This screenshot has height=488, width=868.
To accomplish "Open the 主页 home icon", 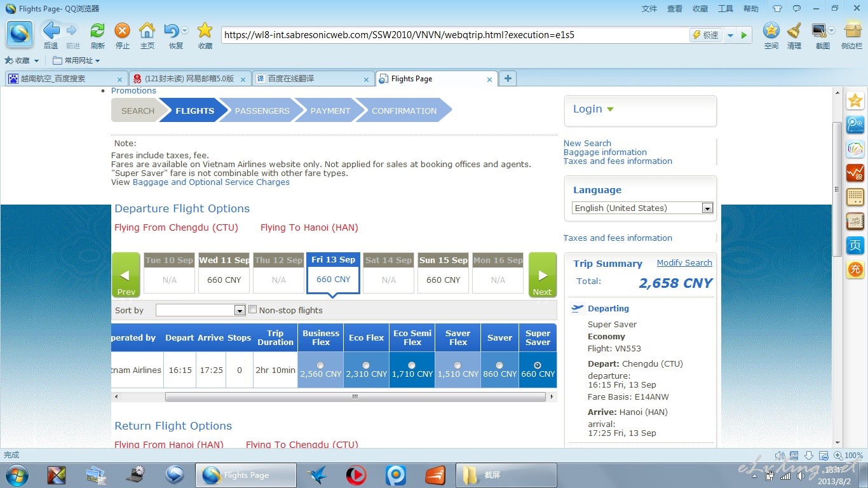I will point(147,30).
